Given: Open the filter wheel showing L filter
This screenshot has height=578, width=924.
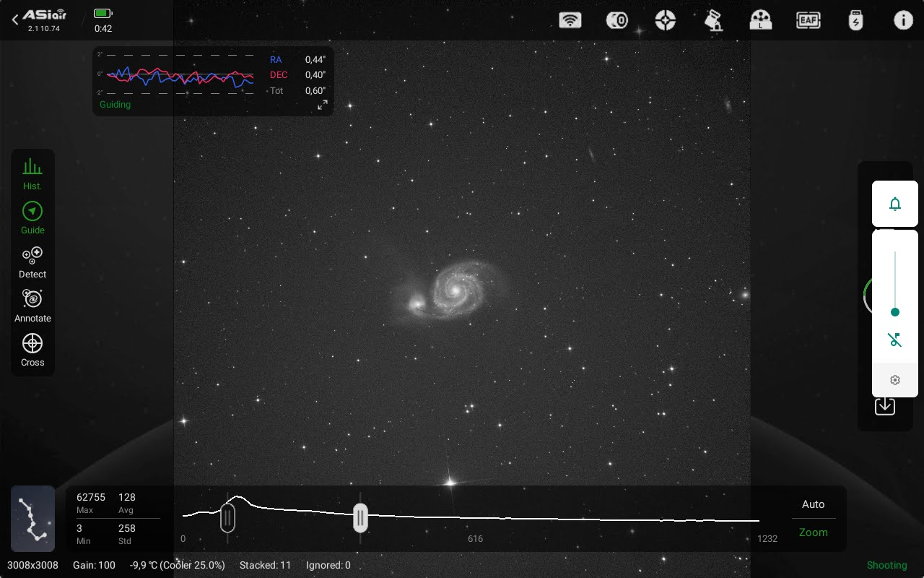Looking at the screenshot, I should [x=761, y=20].
